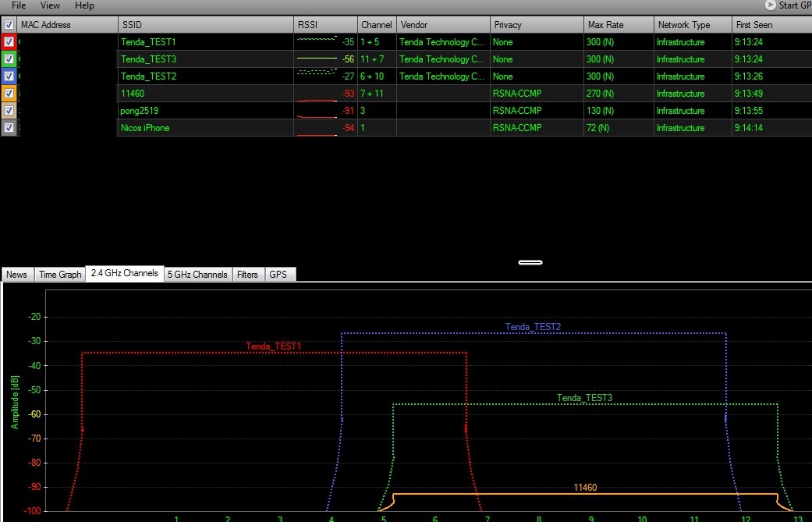Open the File menu
Image resolution: width=812 pixels, height=522 pixels.
point(19,5)
